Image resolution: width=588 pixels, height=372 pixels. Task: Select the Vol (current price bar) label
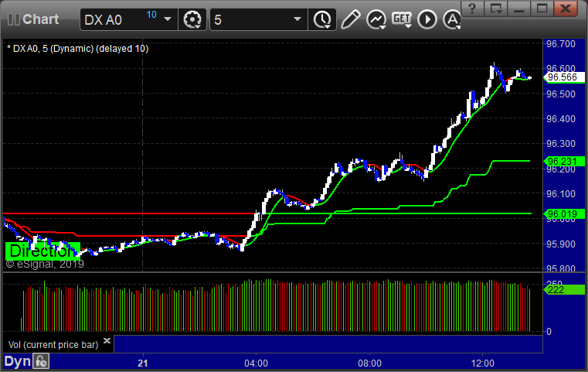(53, 345)
